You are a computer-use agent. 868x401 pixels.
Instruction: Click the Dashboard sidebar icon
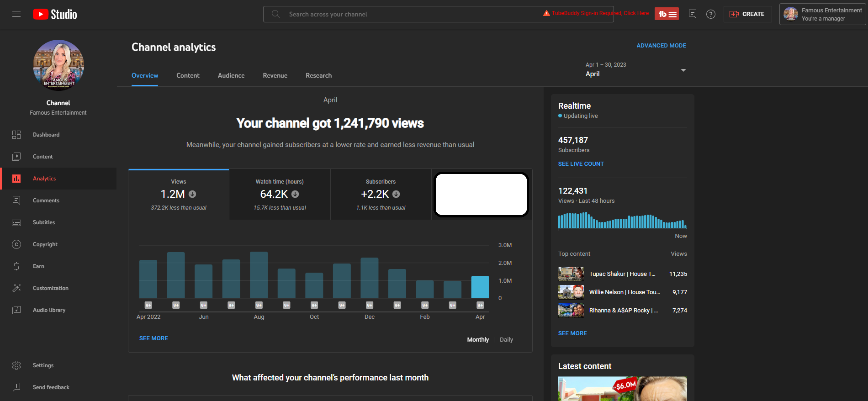16,135
